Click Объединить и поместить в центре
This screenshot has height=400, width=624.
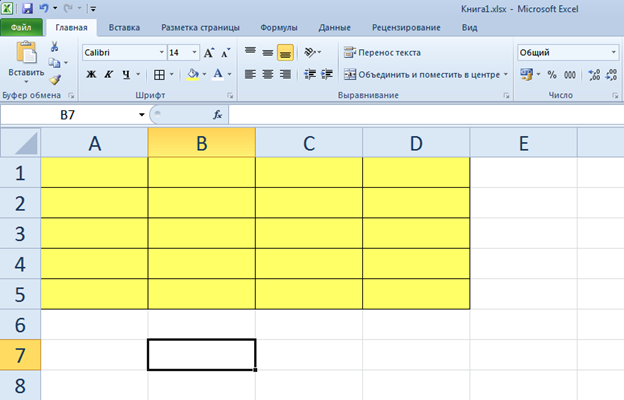tap(426, 74)
